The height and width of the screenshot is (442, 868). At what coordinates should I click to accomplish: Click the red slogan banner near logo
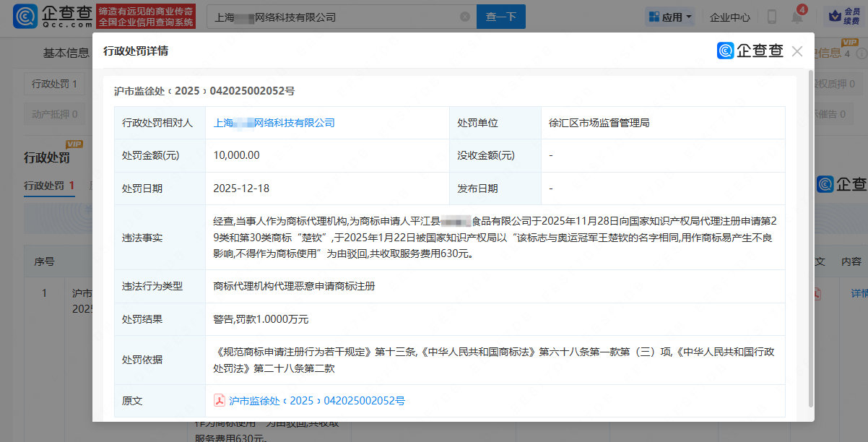coord(146,17)
